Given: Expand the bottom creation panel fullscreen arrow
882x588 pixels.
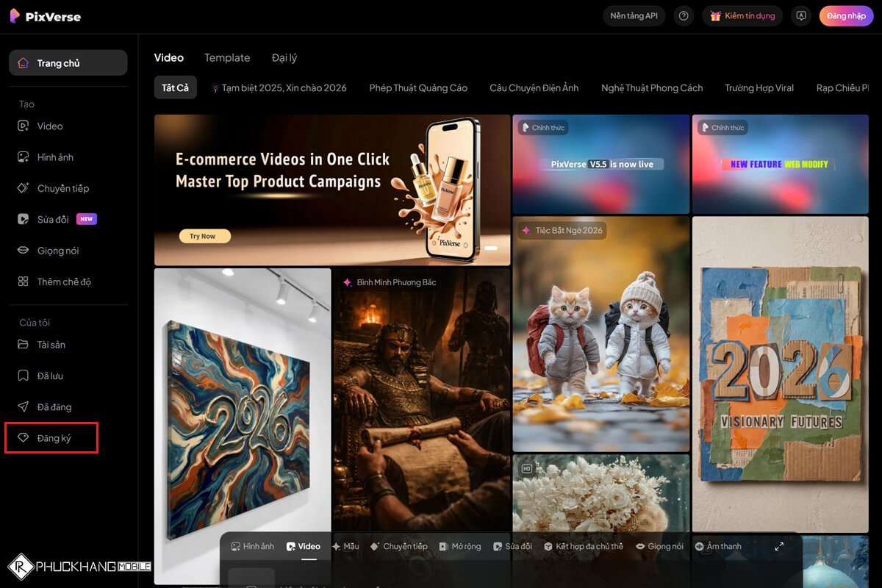Looking at the screenshot, I should (779, 546).
